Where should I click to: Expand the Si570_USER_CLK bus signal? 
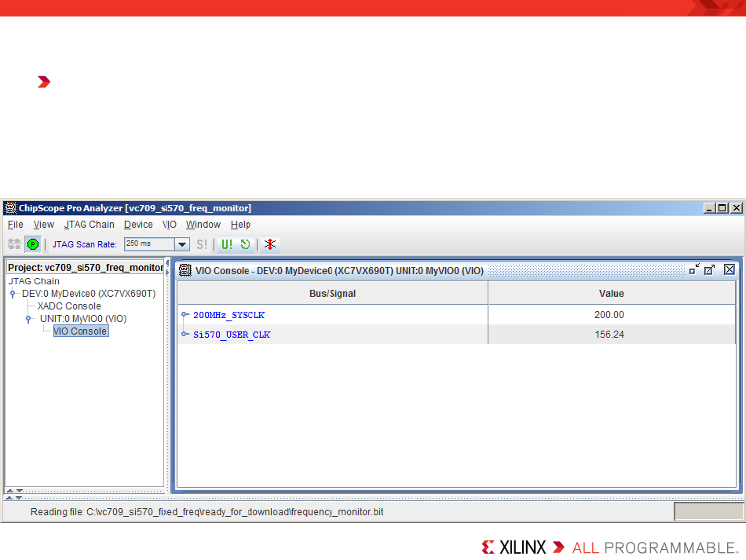tap(185, 334)
